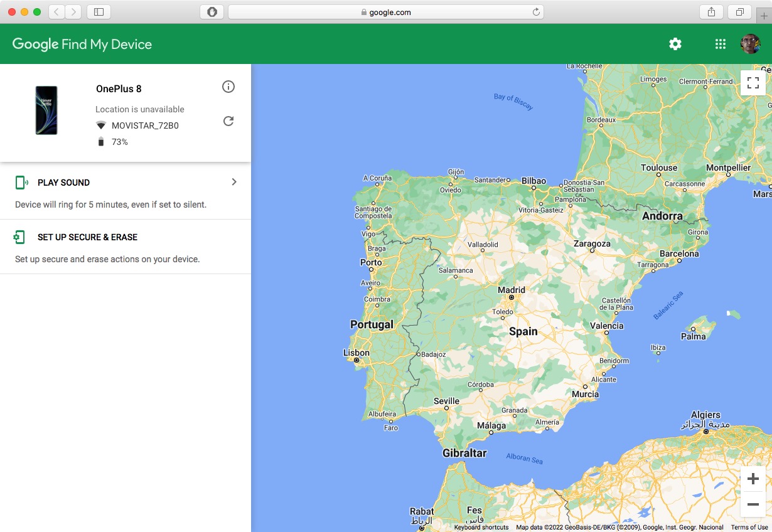Open a new Safari tab
The height and width of the screenshot is (532, 772).
click(764, 15)
